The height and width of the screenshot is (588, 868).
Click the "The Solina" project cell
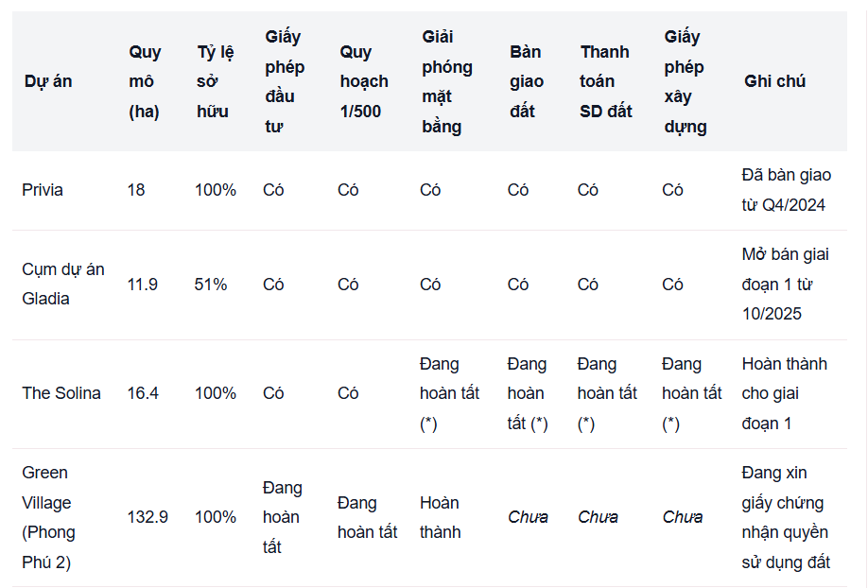click(61, 393)
